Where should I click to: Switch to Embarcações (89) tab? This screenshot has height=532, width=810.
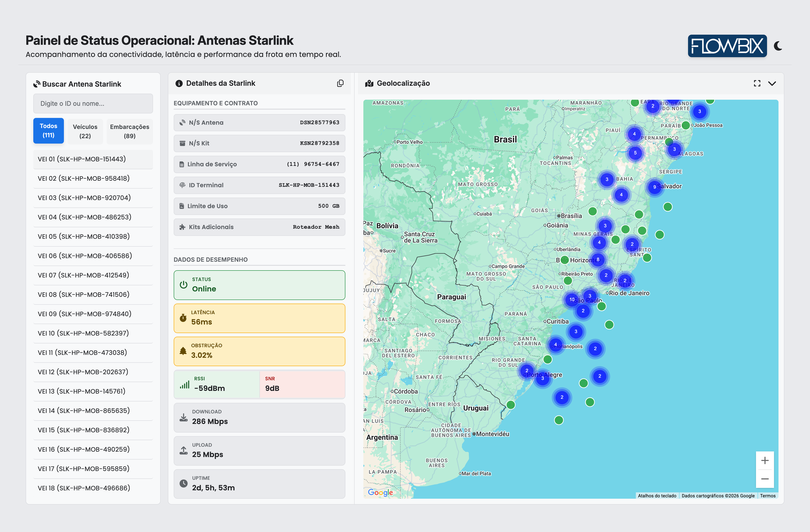[130, 131]
